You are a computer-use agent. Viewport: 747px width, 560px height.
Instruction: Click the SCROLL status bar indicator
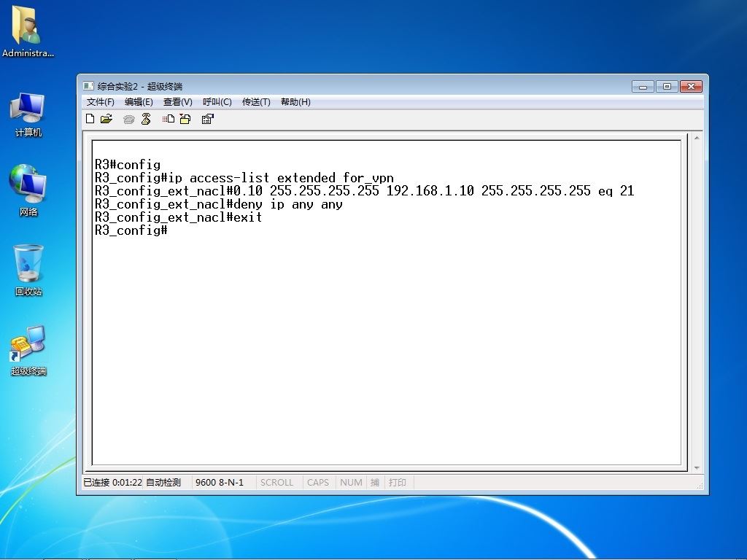click(x=276, y=483)
